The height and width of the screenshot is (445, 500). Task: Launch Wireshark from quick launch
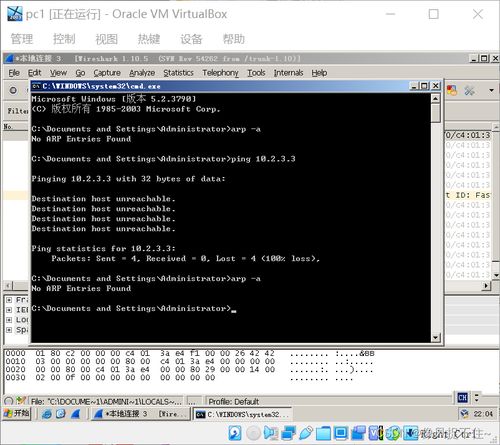[x=75, y=414]
